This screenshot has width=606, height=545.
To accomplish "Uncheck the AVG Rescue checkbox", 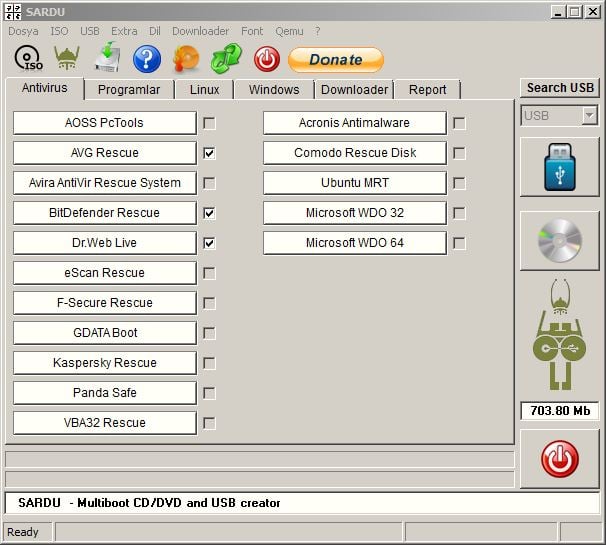I will (209, 153).
